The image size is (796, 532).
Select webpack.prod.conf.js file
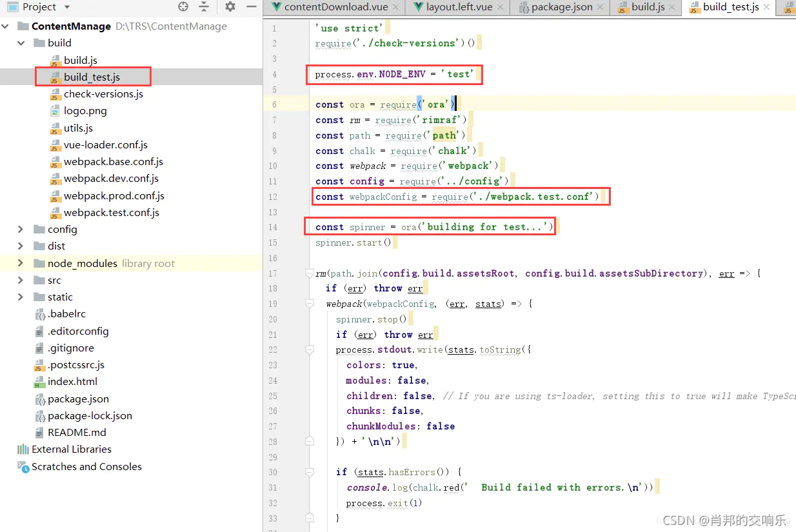click(x=114, y=196)
